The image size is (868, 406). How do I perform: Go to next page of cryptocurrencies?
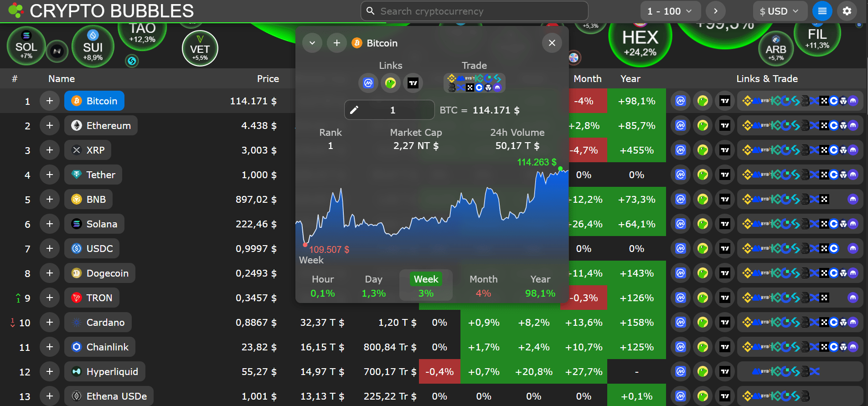(x=716, y=11)
